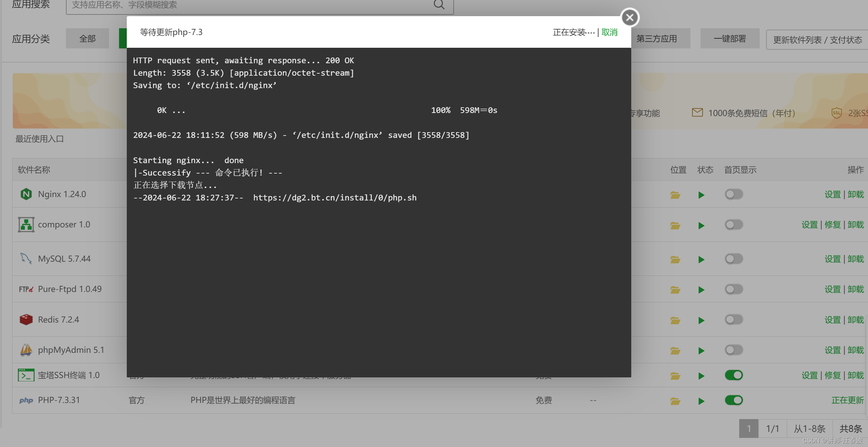Click 卸载 for Redis 7.2.4
The height and width of the screenshot is (447, 868).
click(856, 320)
